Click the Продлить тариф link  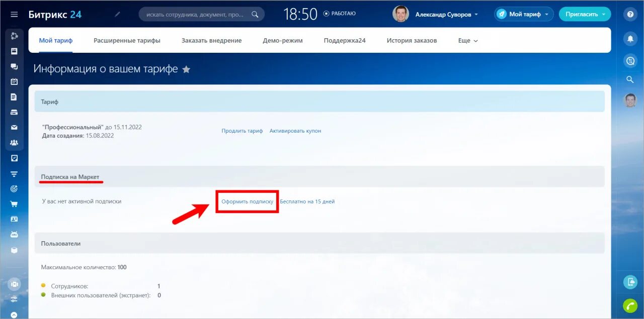pyautogui.click(x=242, y=131)
